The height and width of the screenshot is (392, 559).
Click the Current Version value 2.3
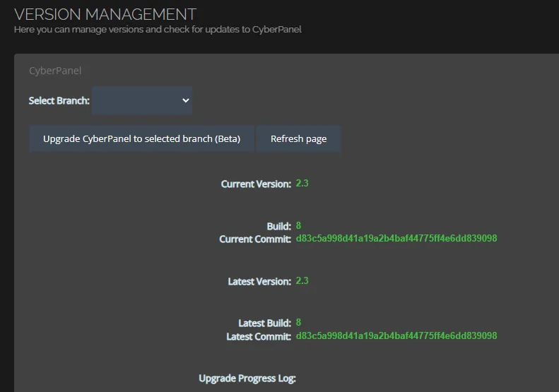tap(302, 183)
